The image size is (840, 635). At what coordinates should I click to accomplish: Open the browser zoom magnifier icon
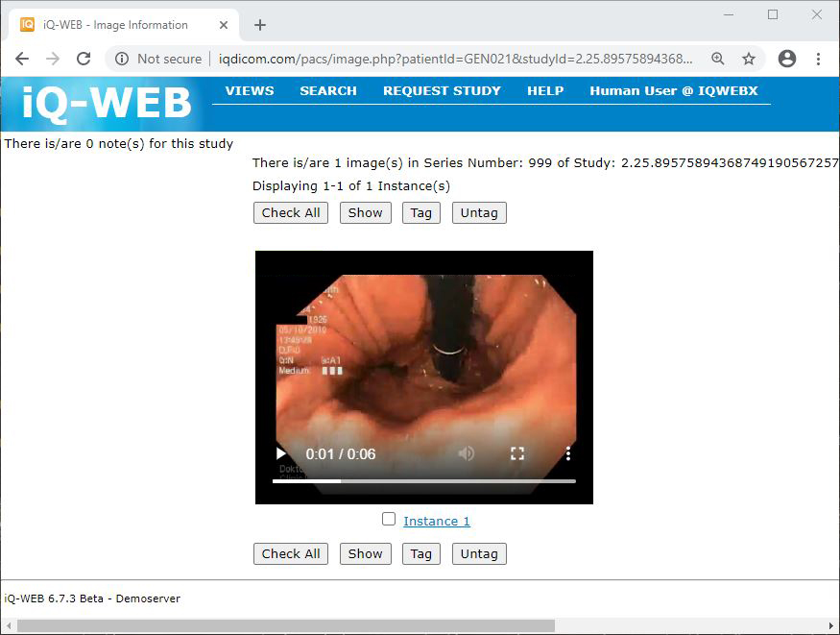(x=718, y=59)
